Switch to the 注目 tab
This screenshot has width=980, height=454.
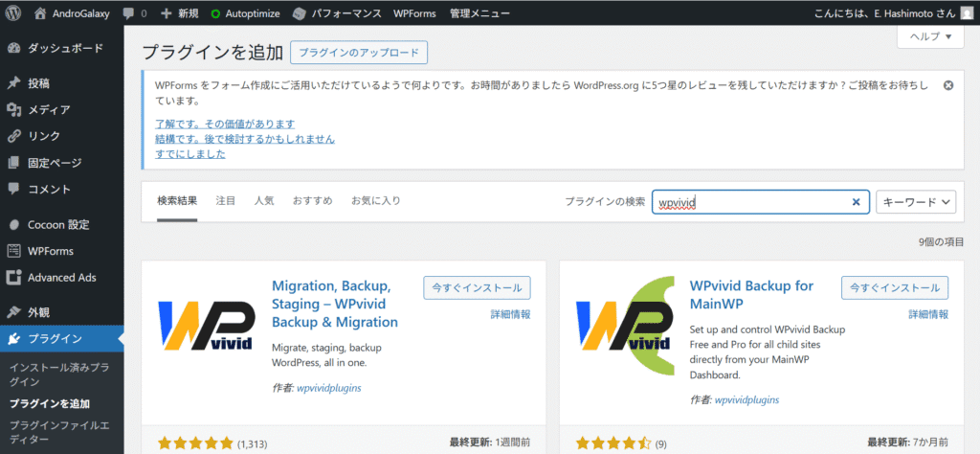[226, 201]
